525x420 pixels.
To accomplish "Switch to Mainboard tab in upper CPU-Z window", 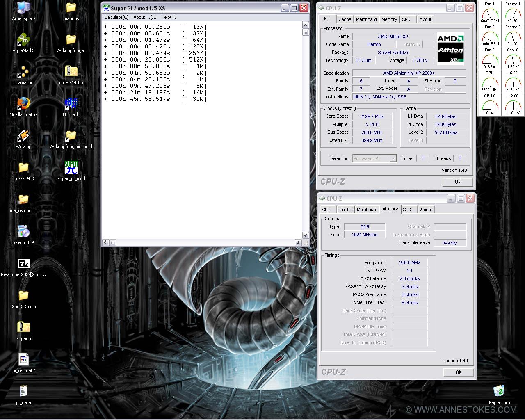I will [x=366, y=19].
